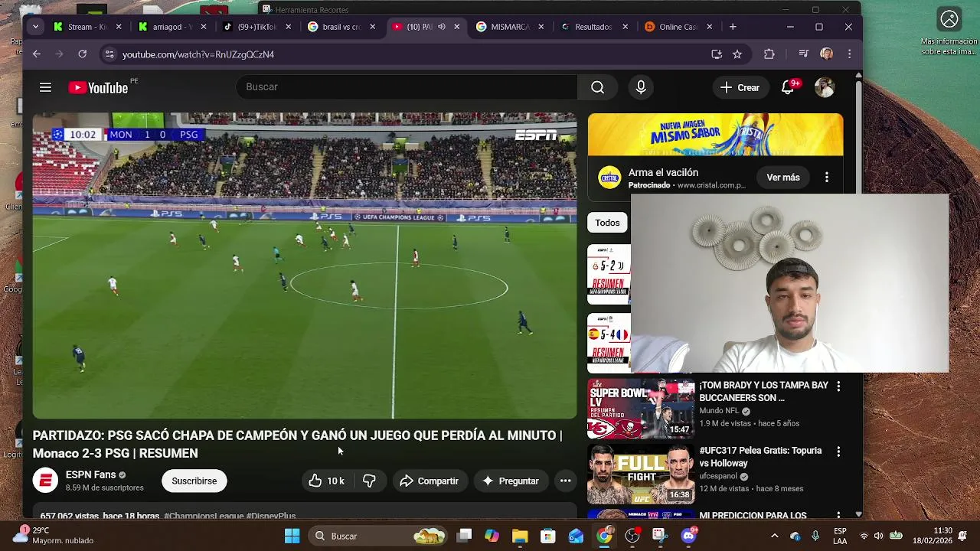Open YouTube account avatar menu
The image size is (980, 551).
click(x=825, y=87)
